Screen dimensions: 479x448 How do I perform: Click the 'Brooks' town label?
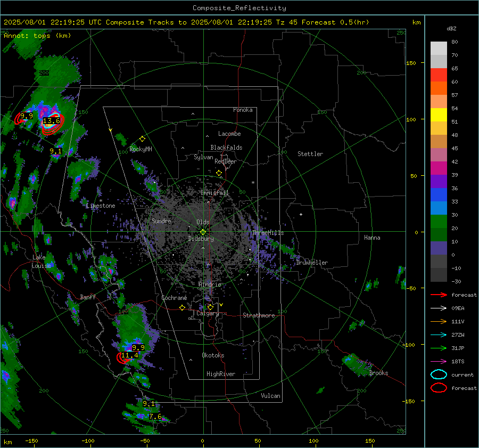point(378,373)
